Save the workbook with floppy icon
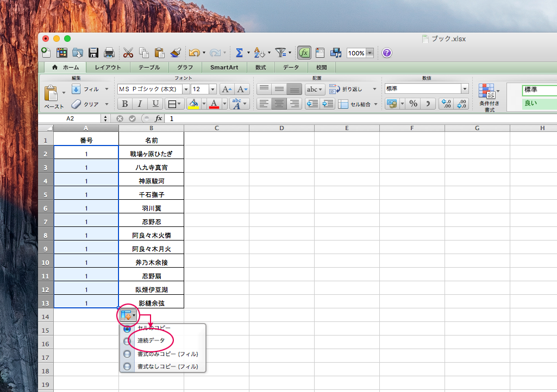The image size is (557, 392). point(93,53)
